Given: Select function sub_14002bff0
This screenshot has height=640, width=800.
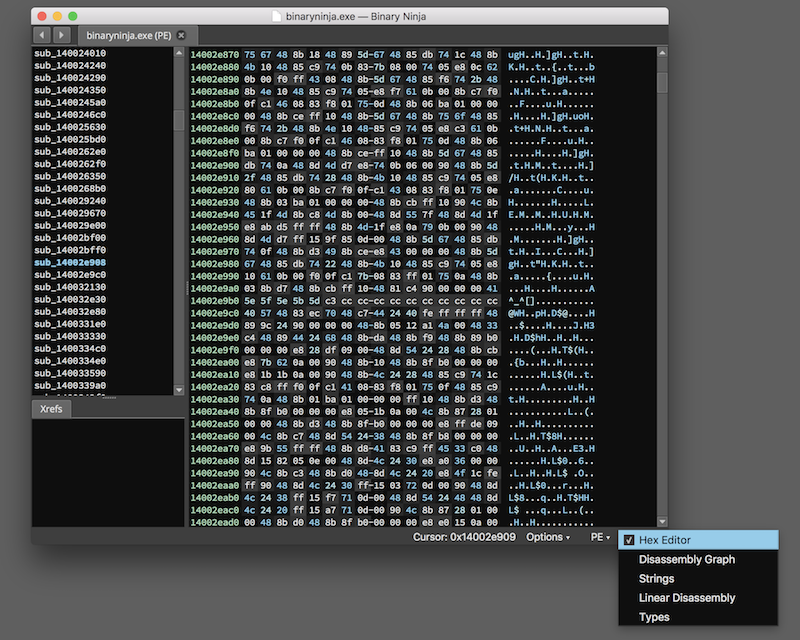Looking at the screenshot, I should click(70, 250).
